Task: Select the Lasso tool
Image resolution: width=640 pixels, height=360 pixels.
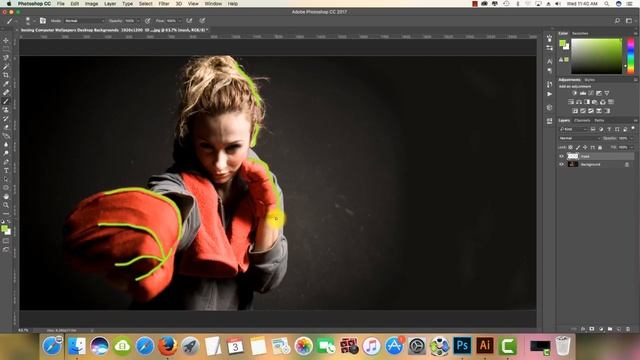Action: coord(6,58)
